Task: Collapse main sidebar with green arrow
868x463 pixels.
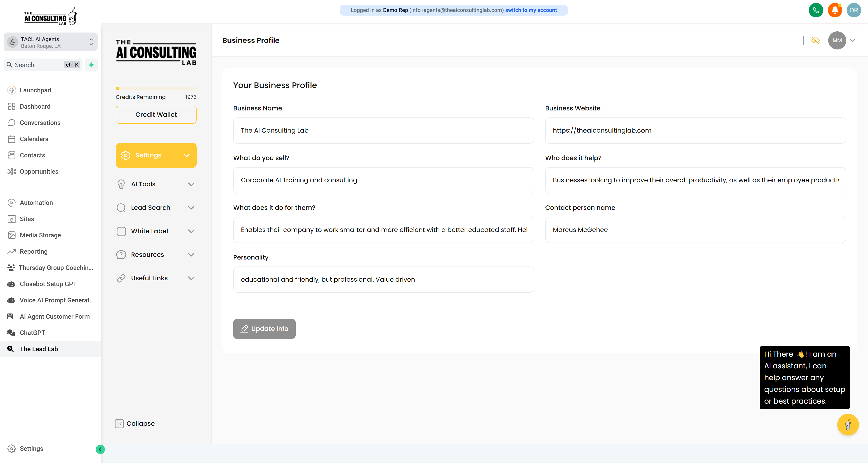Action: 100,449
